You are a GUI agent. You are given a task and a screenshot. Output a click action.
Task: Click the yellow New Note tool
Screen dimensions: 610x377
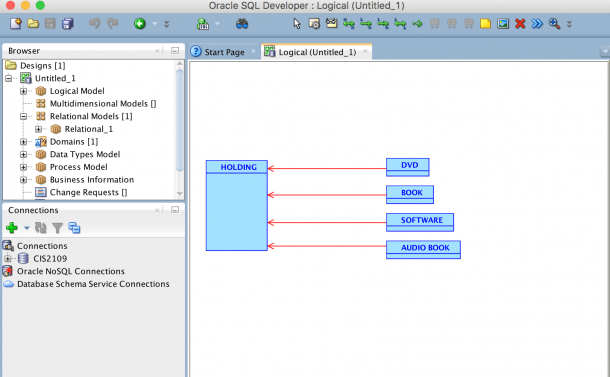tap(485, 24)
